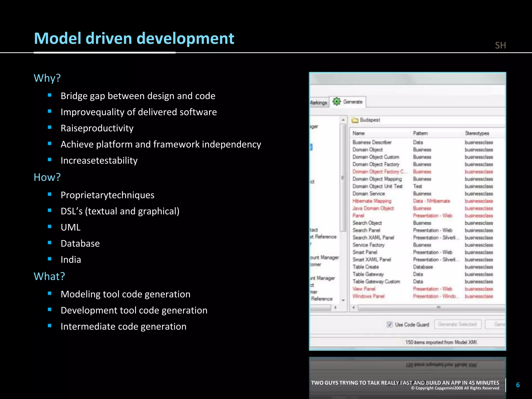Select the 'Search Panel' row
532x399 pixels.
click(423, 230)
